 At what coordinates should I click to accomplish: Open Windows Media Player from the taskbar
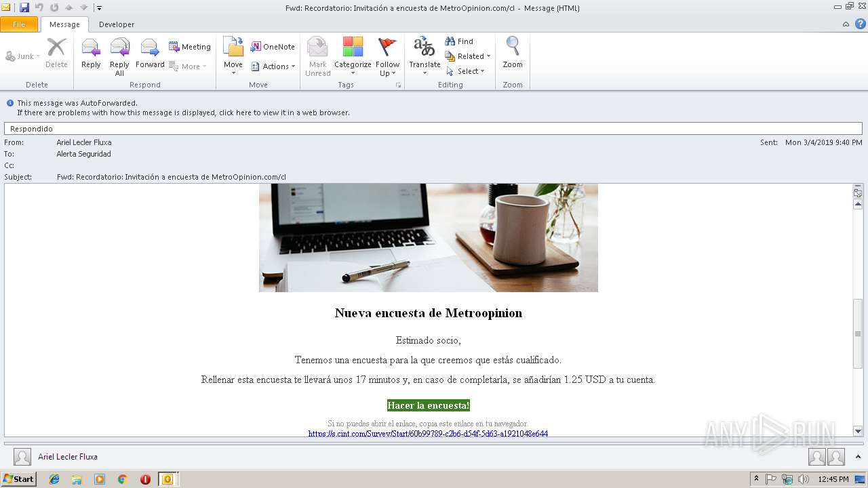pos(100,479)
